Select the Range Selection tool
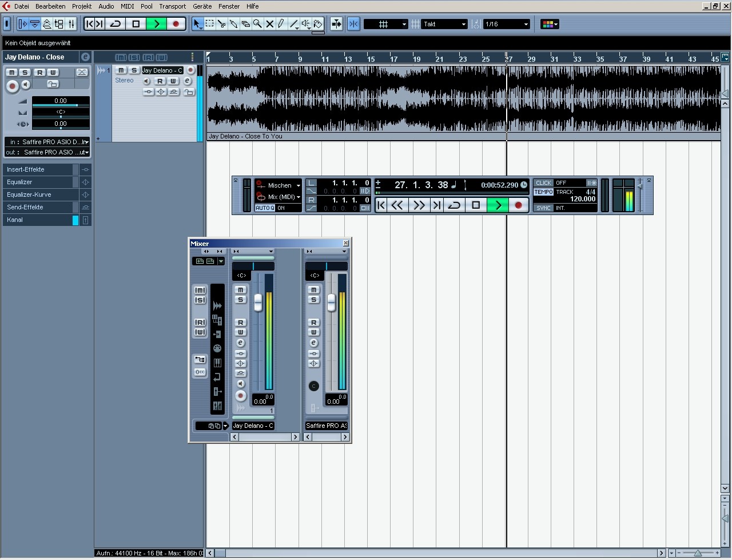 click(209, 24)
